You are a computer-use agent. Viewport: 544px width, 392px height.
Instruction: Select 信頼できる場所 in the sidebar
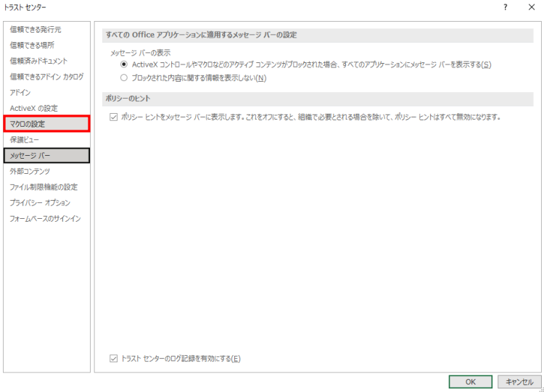(31, 45)
